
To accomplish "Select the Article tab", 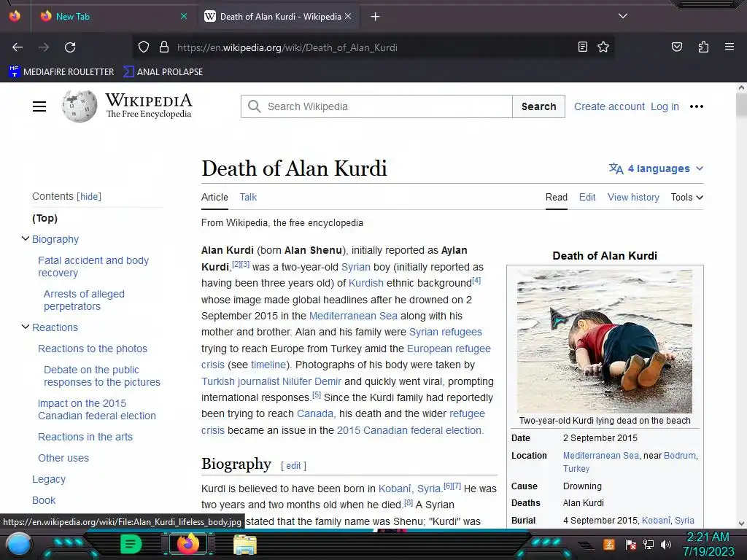I will tap(214, 197).
